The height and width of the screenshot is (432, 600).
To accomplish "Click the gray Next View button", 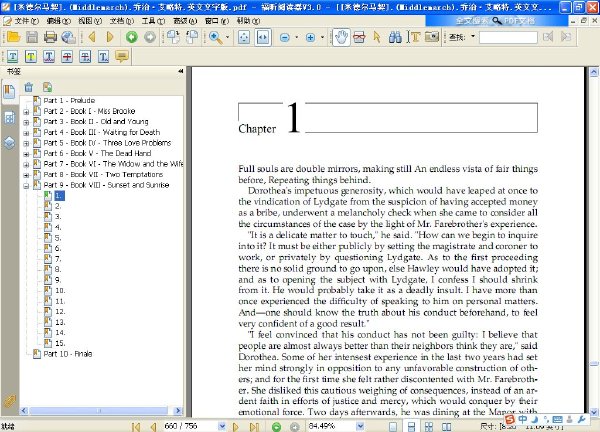I will 150,37.
